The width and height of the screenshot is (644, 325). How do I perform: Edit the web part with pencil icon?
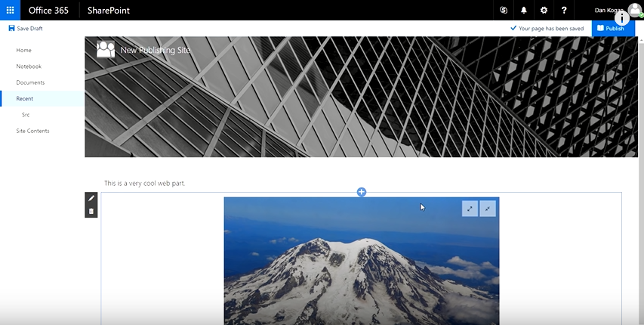coord(91,198)
